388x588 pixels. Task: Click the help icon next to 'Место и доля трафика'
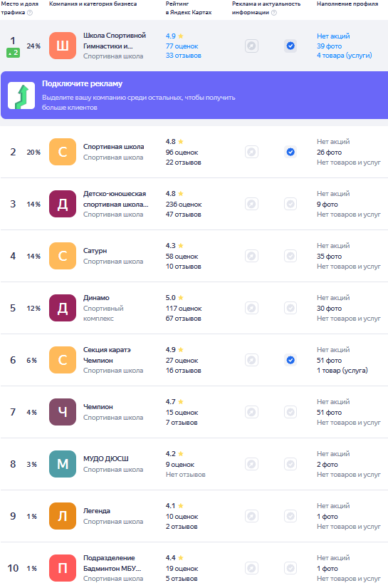(30, 12)
